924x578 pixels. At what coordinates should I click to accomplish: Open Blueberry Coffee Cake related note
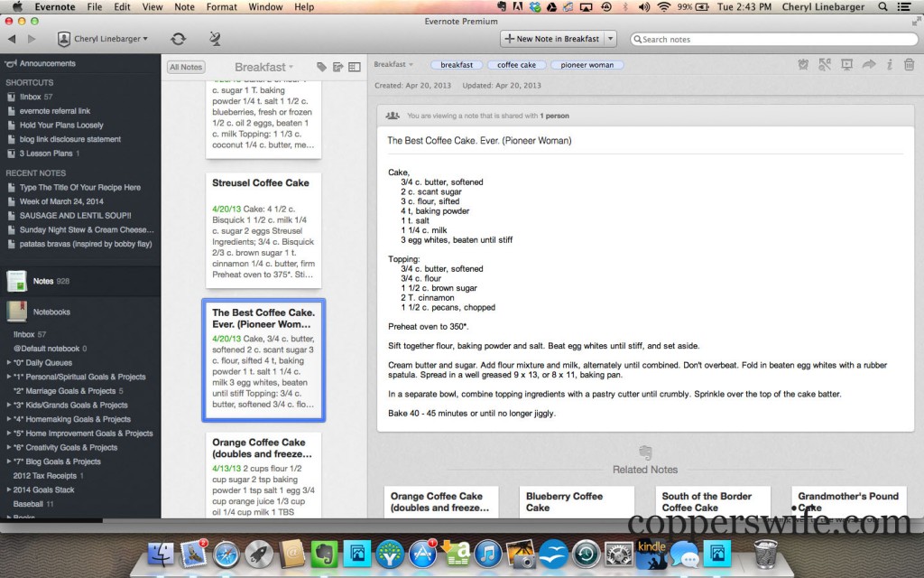pyautogui.click(x=577, y=502)
